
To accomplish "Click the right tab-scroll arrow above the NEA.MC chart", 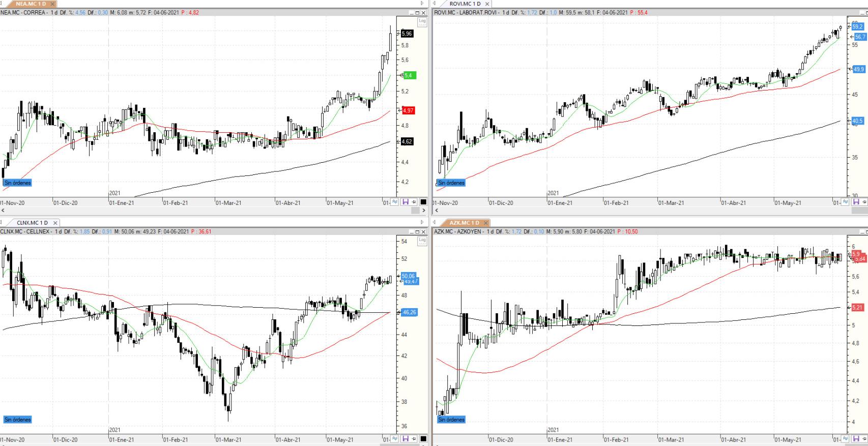I will 422,4.
